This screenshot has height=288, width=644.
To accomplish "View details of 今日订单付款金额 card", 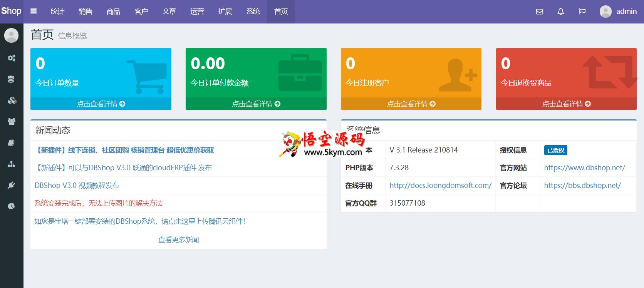I will point(256,104).
